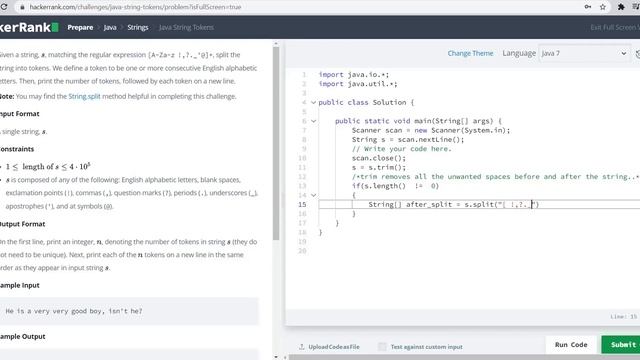Collapse the public class Solution fold arrow
Image resolution: width=640 pixels, height=360 pixels.
[x=313, y=102]
